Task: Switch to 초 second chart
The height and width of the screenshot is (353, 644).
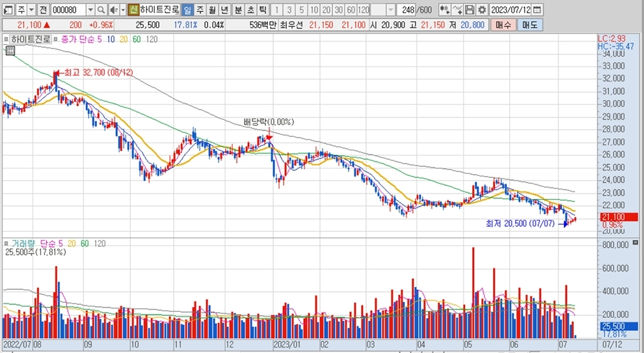Action: click(250, 10)
